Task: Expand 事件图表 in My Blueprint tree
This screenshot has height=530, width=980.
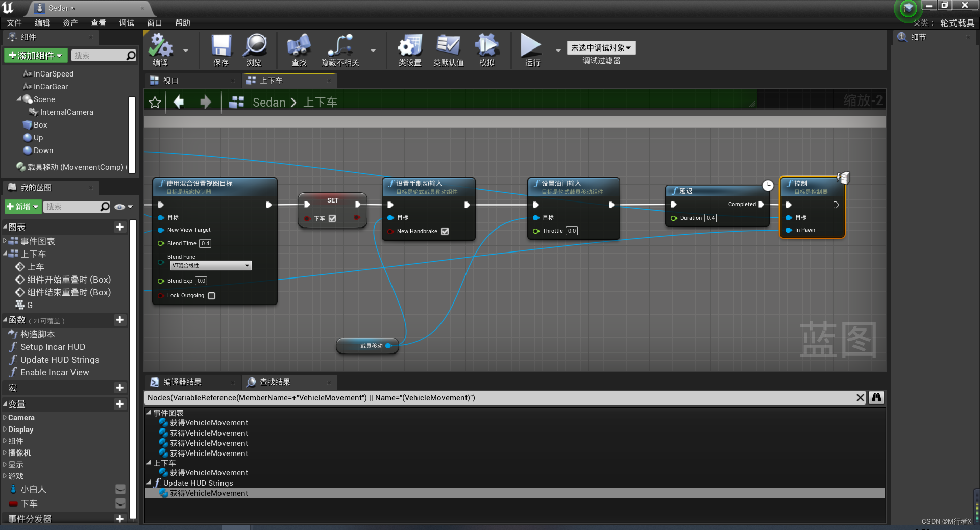Action: pos(5,241)
